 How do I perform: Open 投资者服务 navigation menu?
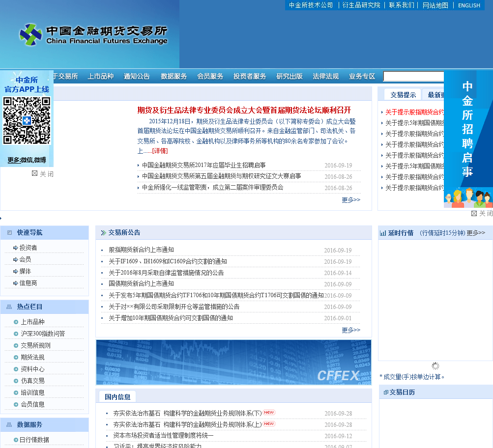[x=250, y=76]
